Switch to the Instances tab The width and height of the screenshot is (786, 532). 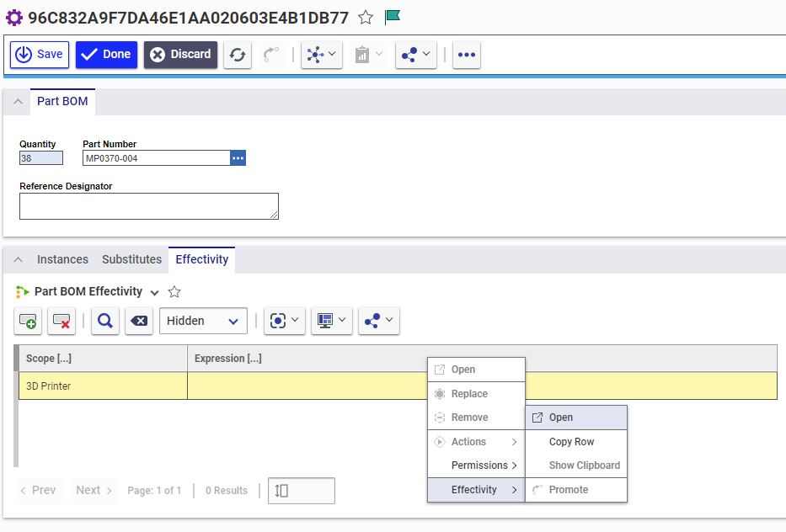tap(62, 259)
